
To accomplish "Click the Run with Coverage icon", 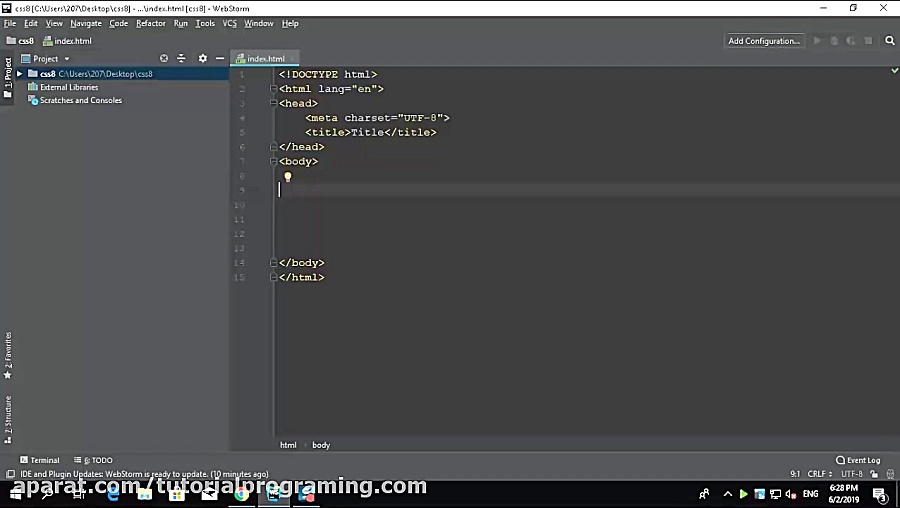I will point(851,41).
